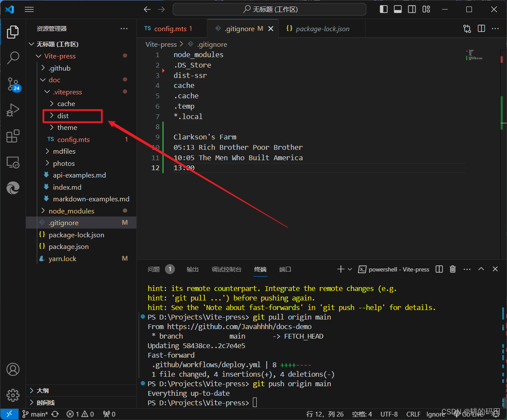Open Source Control view showing 24 changes
This screenshot has height=420, width=507.
tap(13, 84)
